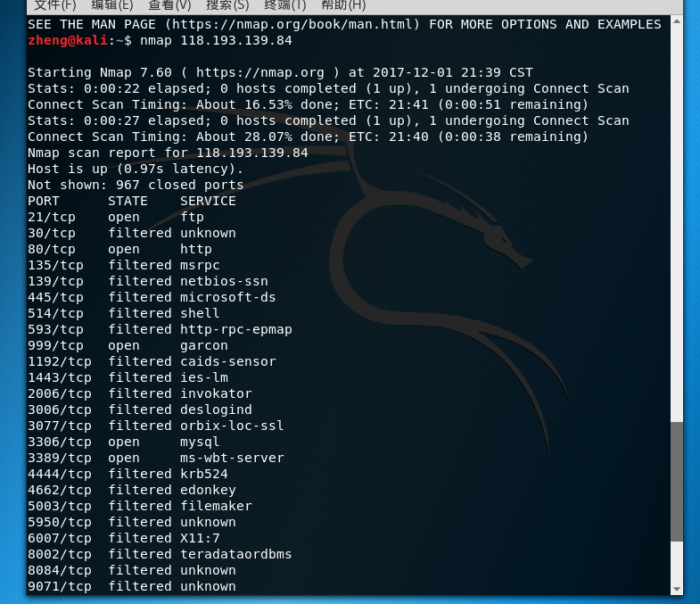
Task: Click the 3389/tcp port entry
Action: pos(60,459)
